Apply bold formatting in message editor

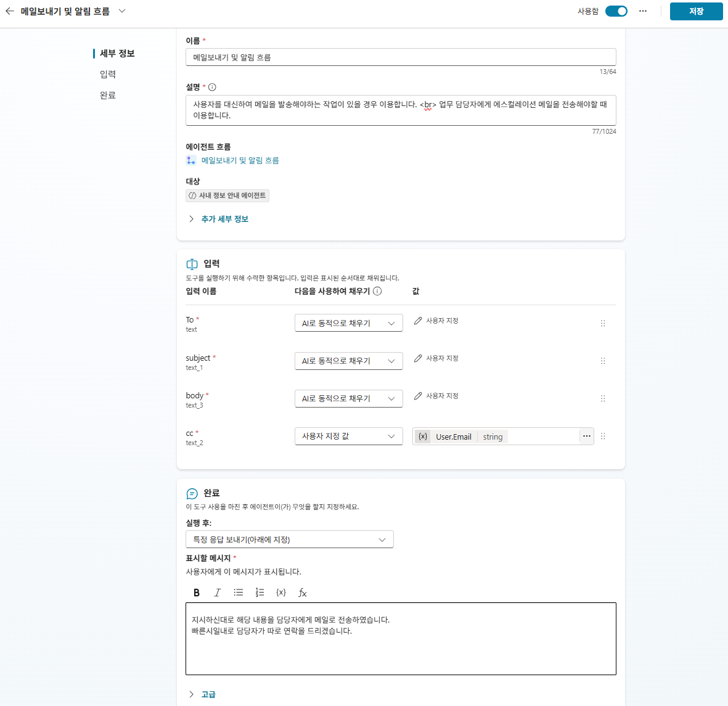[x=197, y=593]
